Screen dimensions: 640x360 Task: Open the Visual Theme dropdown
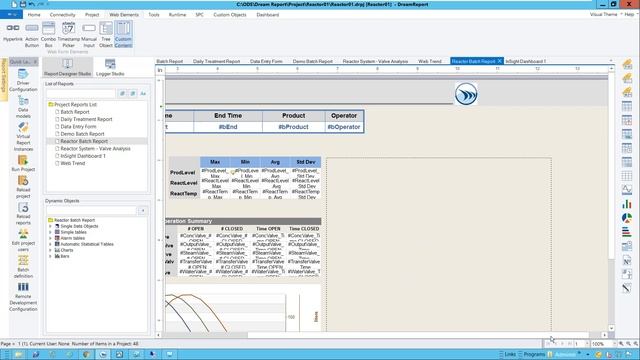coord(606,14)
